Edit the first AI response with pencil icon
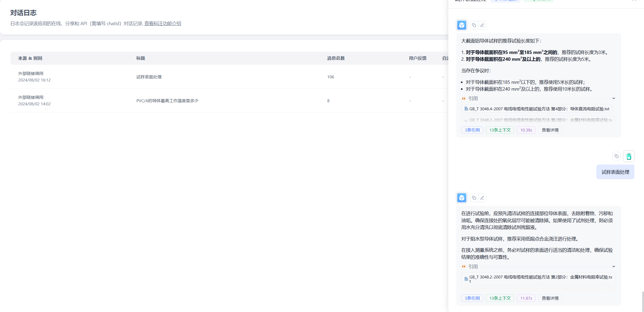Screen dimensions: 644x312 click(482, 25)
